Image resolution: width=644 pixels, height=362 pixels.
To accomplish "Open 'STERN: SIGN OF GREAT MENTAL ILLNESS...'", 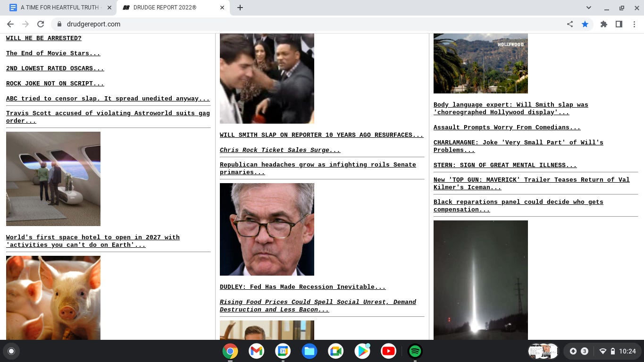I will (x=505, y=165).
